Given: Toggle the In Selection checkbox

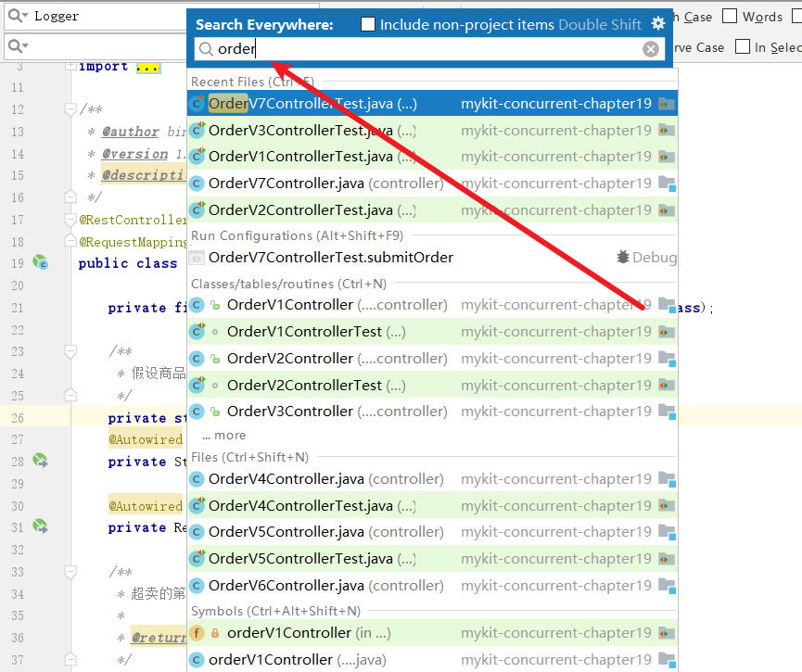Looking at the screenshot, I should [x=742, y=46].
